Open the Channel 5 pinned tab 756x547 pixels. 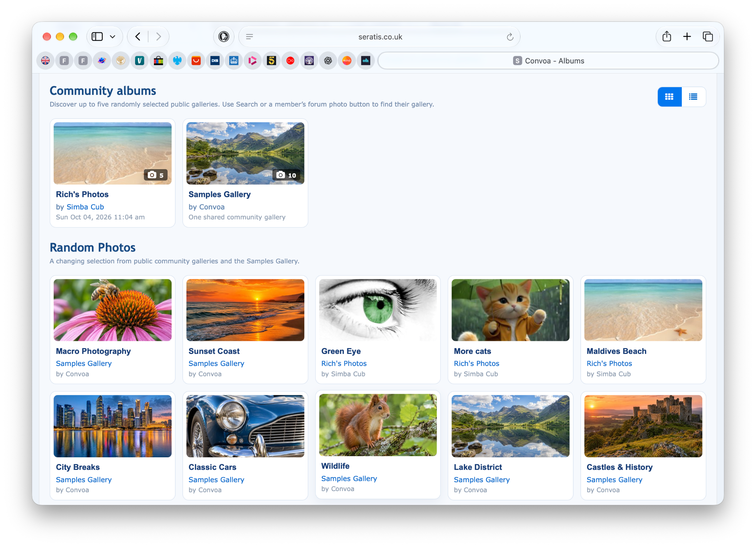[x=271, y=61]
